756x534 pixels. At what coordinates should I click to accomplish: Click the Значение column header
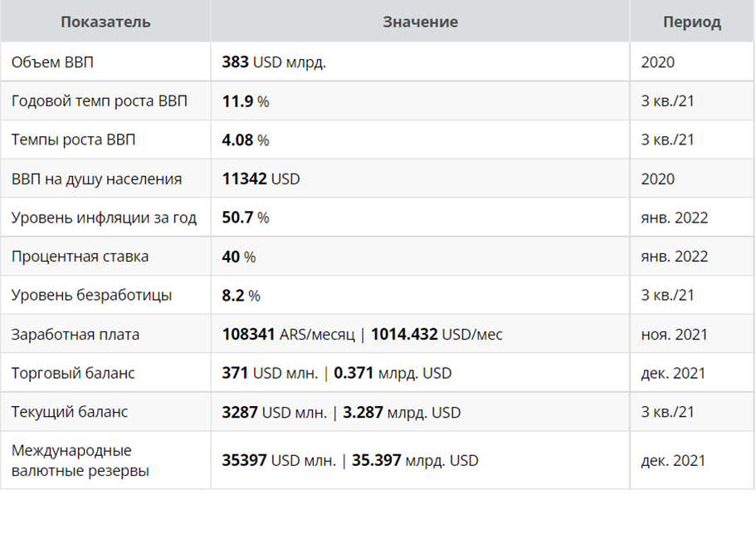click(421, 22)
